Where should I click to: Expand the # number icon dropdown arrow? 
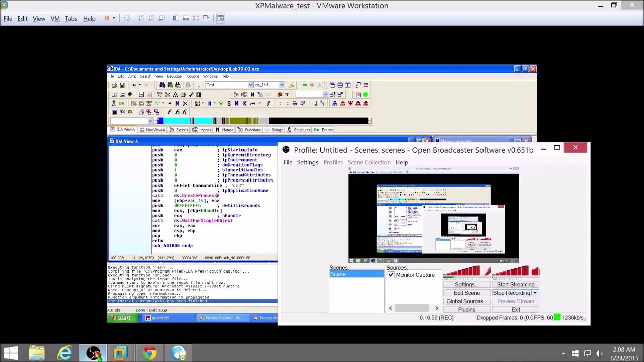coord(214,103)
